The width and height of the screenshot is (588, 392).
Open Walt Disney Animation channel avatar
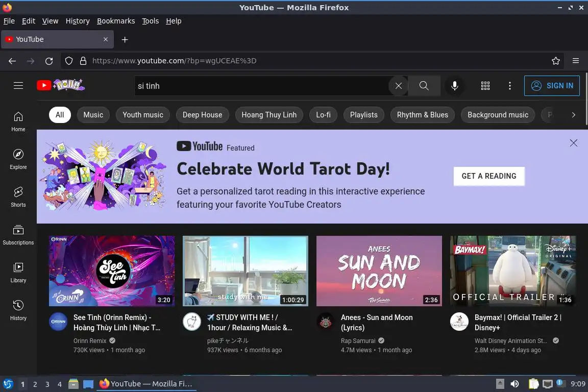click(459, 322)
